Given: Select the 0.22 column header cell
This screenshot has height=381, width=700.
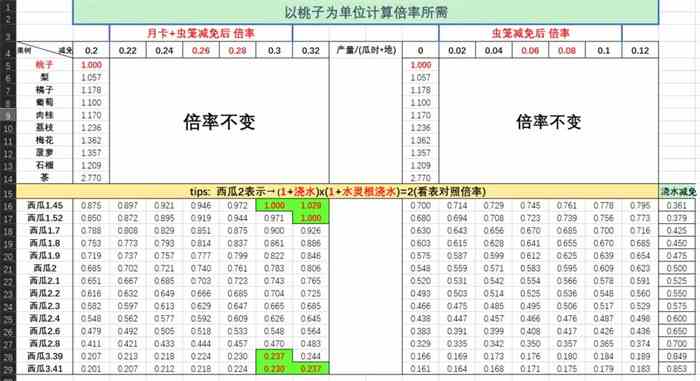Looking at the screenshot, I should click(x=128, y=50).
